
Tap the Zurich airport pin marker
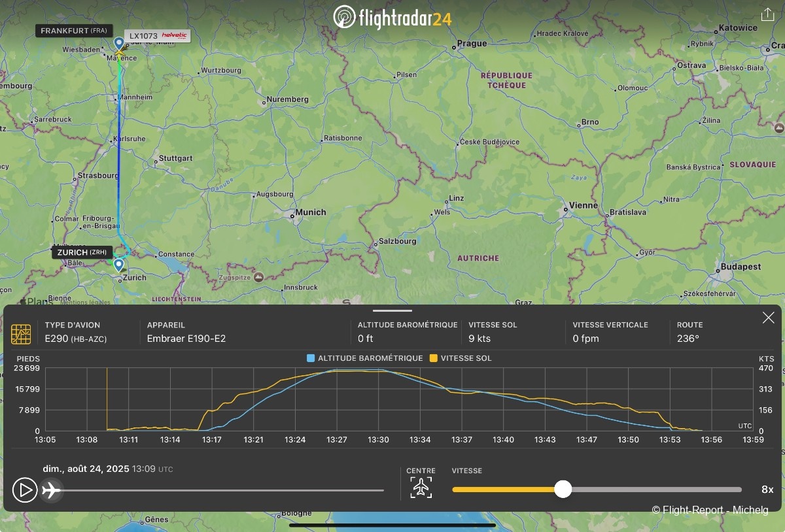click(119, 265)
